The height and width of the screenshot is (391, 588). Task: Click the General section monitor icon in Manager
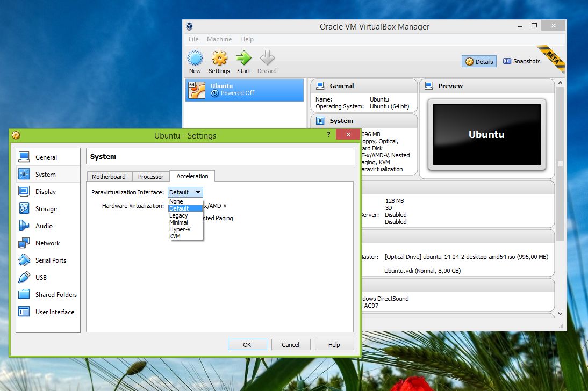click(x=320, y=86)
